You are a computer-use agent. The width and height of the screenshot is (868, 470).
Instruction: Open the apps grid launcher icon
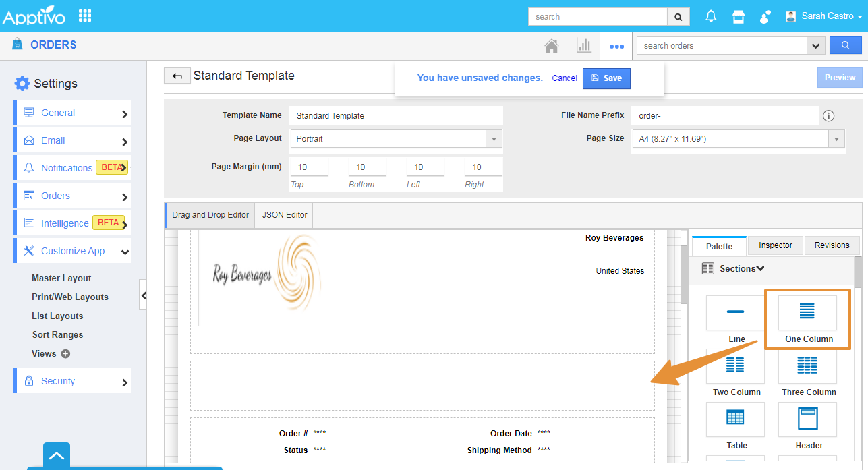[85, 16]
